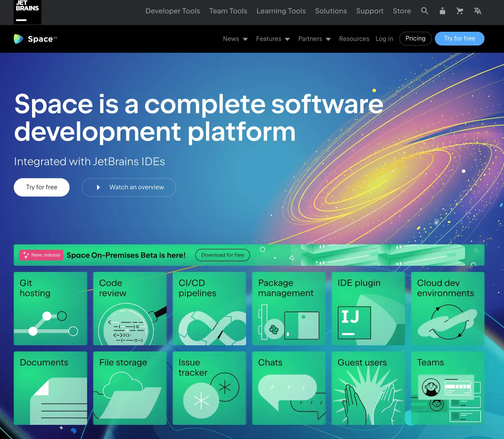The width and height of the screenshot is (504, 439).
Task: Open the Log in link
Action: click(384, 39)
